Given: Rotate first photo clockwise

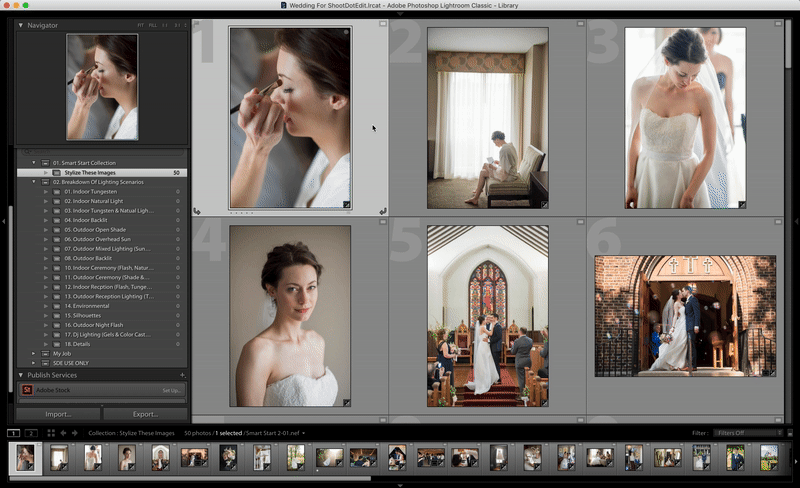Looking at the screenshot, I should 383,211.
